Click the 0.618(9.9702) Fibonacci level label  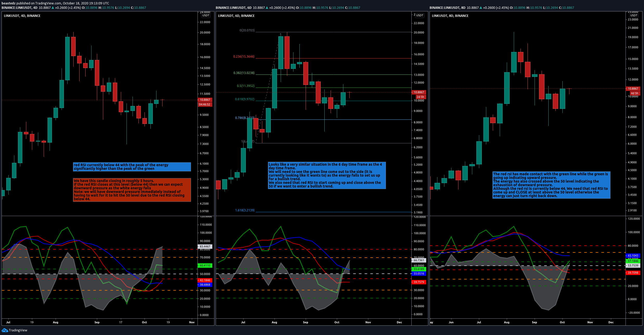[245, 99]
